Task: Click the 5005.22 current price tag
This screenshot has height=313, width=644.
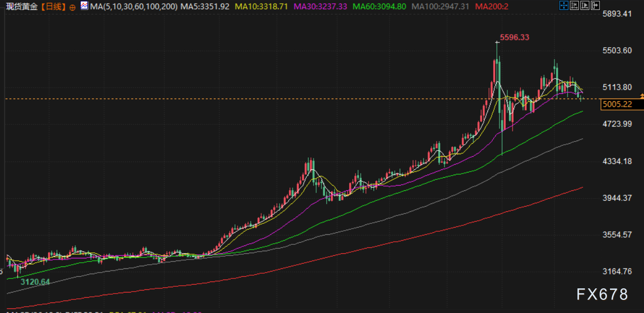Action: coord(617,104)
